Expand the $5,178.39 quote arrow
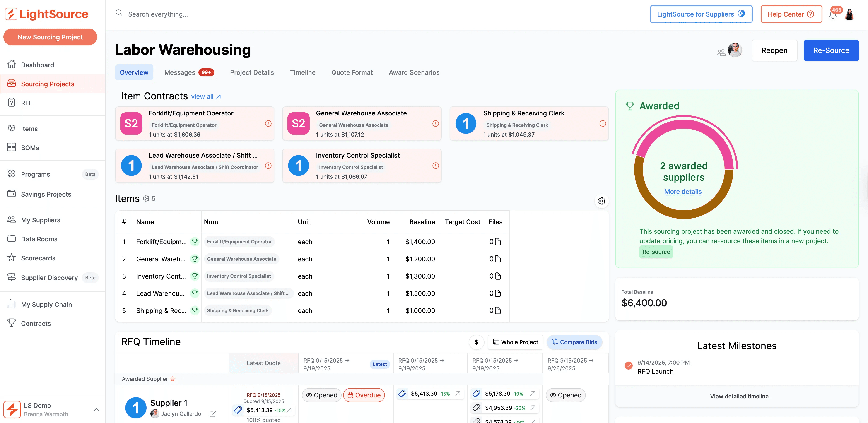 coord(533,393)
